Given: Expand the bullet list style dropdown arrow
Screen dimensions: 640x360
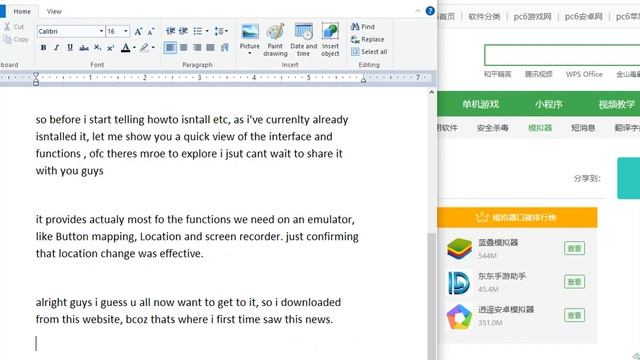Looking at the screenshot, I should tap(207, 31).
